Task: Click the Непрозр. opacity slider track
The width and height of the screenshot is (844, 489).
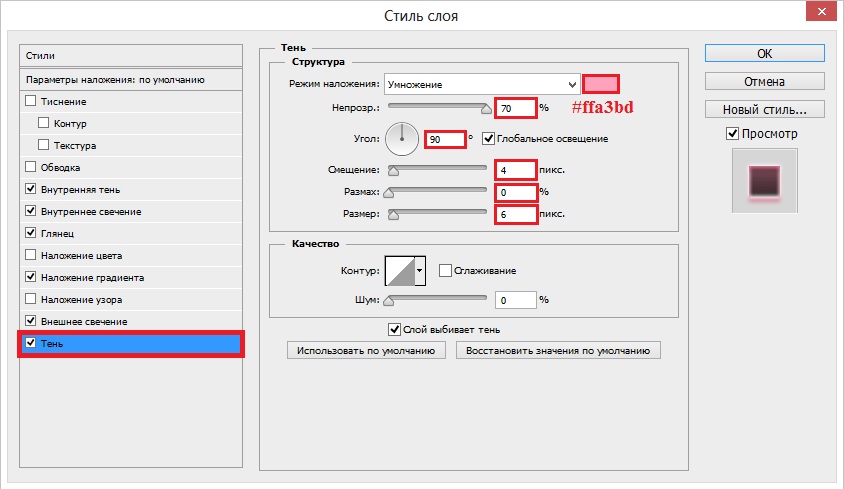Action: point(437,106)
